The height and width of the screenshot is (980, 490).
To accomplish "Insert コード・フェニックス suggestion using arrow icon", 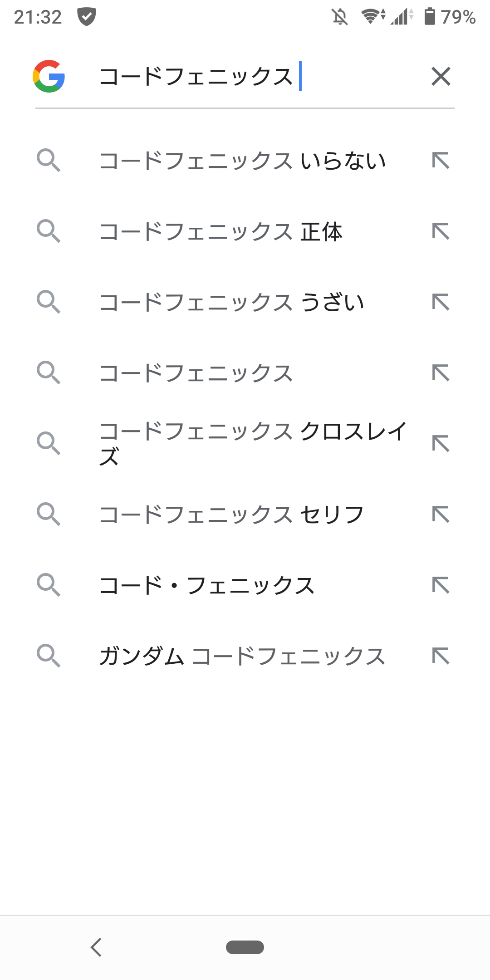I will (441, 585).
